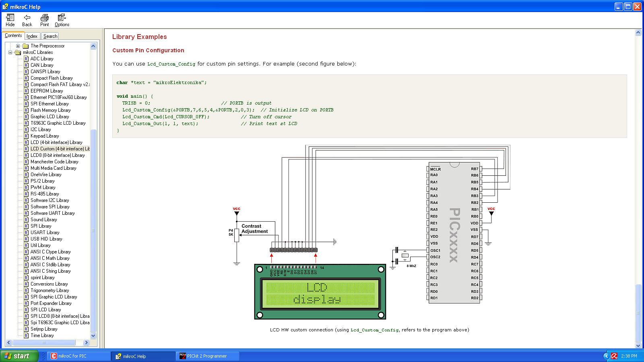Open the Options toolbar icon

coord(62,17)
